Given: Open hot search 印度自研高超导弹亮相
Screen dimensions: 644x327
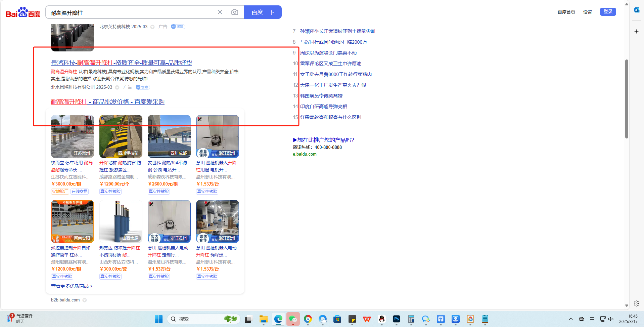Looking at the screenshot, I should [x=324, y=107].
